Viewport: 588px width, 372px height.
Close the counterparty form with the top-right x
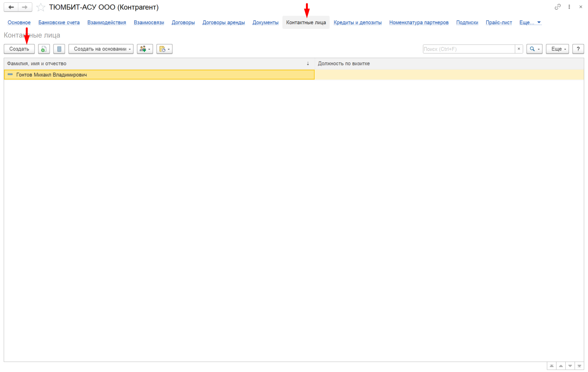pyautogui.click(x=581, y=7)
